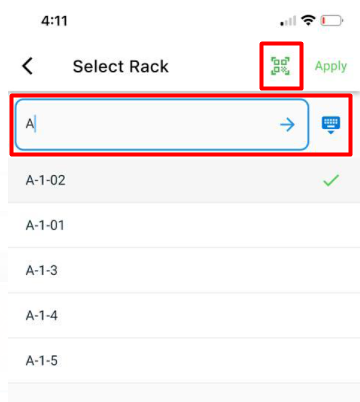Pick rack A-1-4
This screenshot has height=402, width=360.
coord(184,315)
